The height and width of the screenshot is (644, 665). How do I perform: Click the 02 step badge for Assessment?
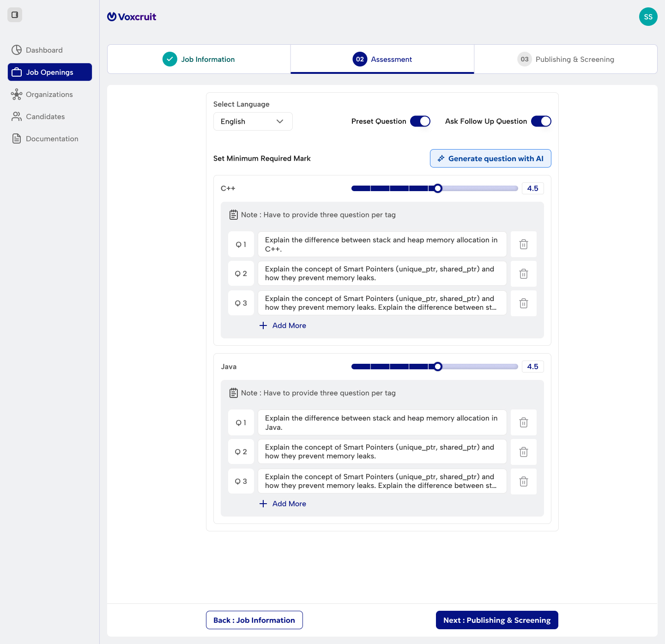point(360,59)
